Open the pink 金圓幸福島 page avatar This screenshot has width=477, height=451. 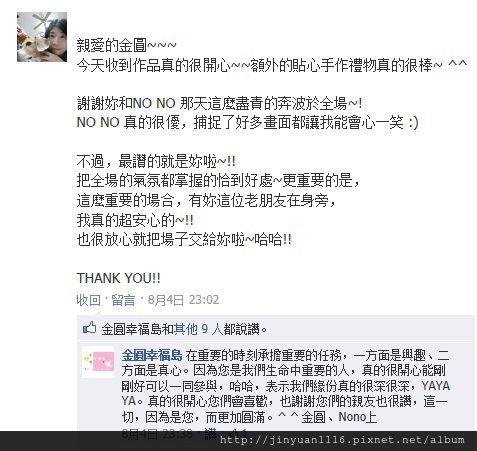pyautogui.click(x=98, y=362)
